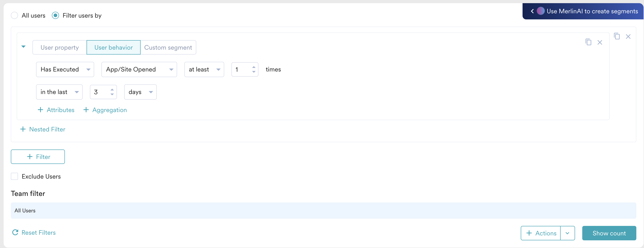This screenshot has height=248, width=644.
Task: Select the Filter users by radio button
Action: click(x=55, y=15)
